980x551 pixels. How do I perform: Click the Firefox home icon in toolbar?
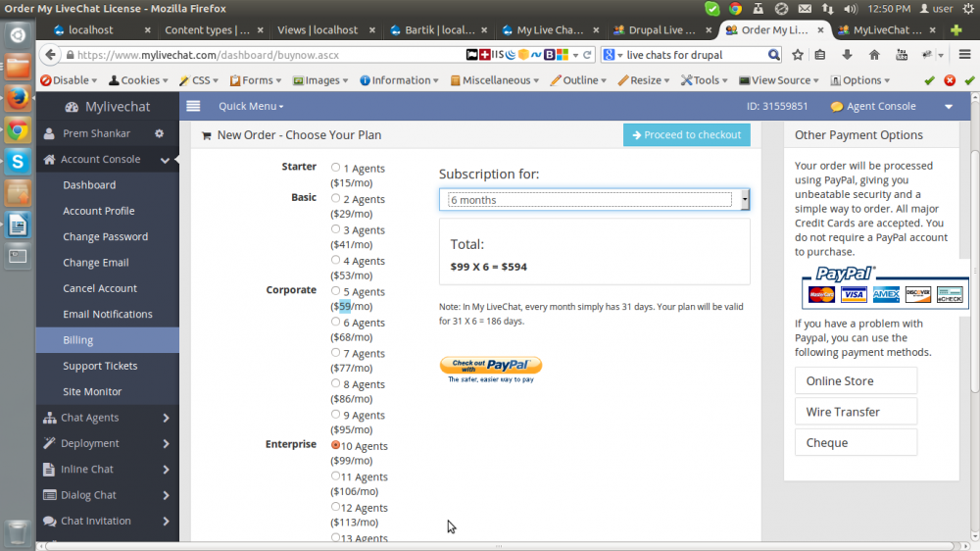coord(874,55)
